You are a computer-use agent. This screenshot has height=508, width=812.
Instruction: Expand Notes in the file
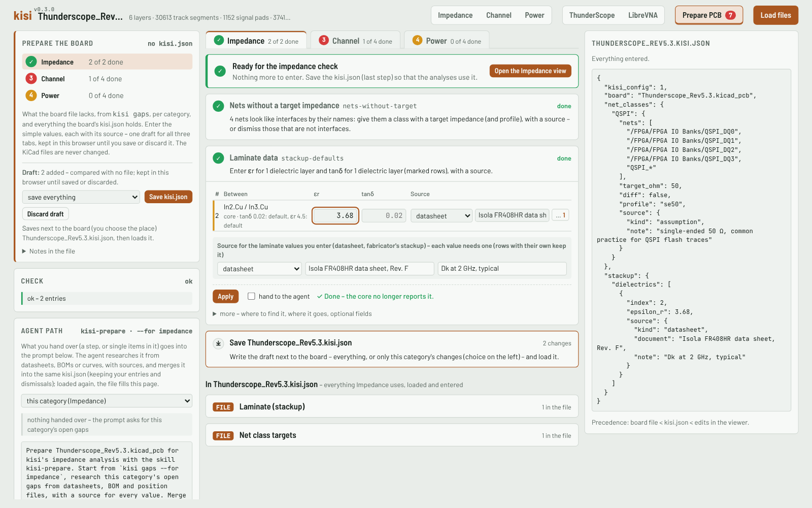[49, 251]
